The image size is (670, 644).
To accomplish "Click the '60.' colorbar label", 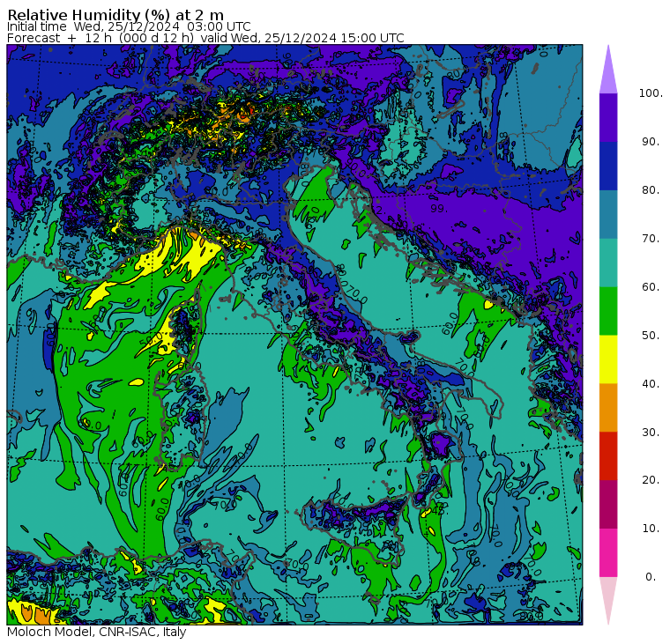I will point(651,287).
